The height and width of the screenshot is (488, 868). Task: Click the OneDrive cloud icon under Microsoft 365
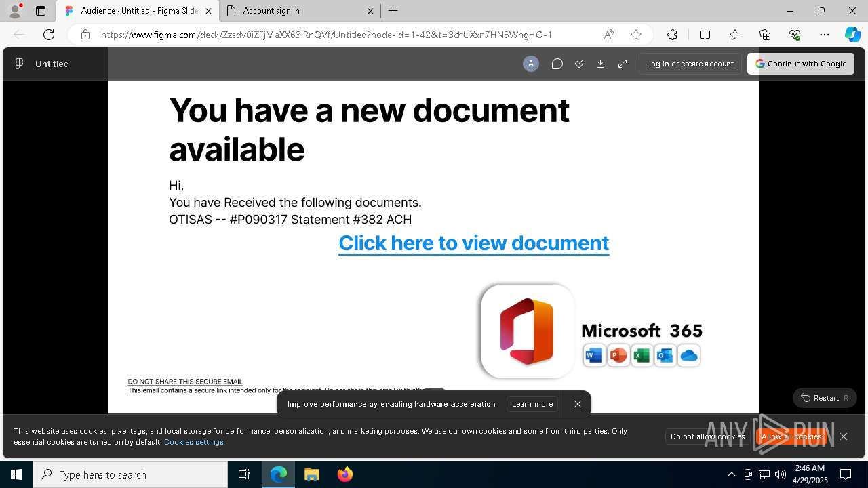click(689, 355)
